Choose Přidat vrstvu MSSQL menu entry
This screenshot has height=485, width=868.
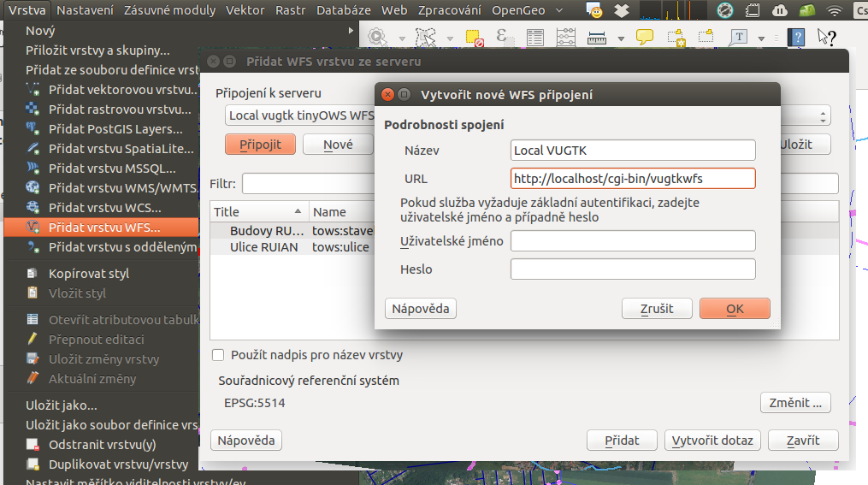pyautogui.click(x=101, y=169)
